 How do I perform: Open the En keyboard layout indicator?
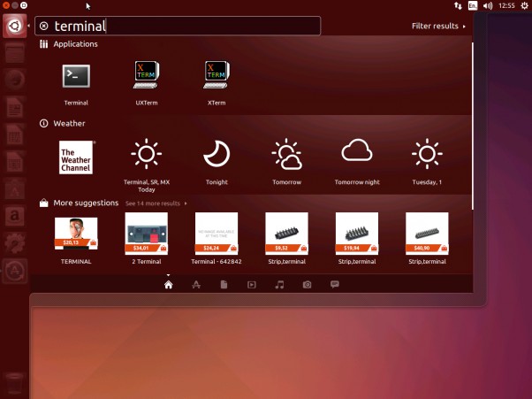tap(473, 6)
